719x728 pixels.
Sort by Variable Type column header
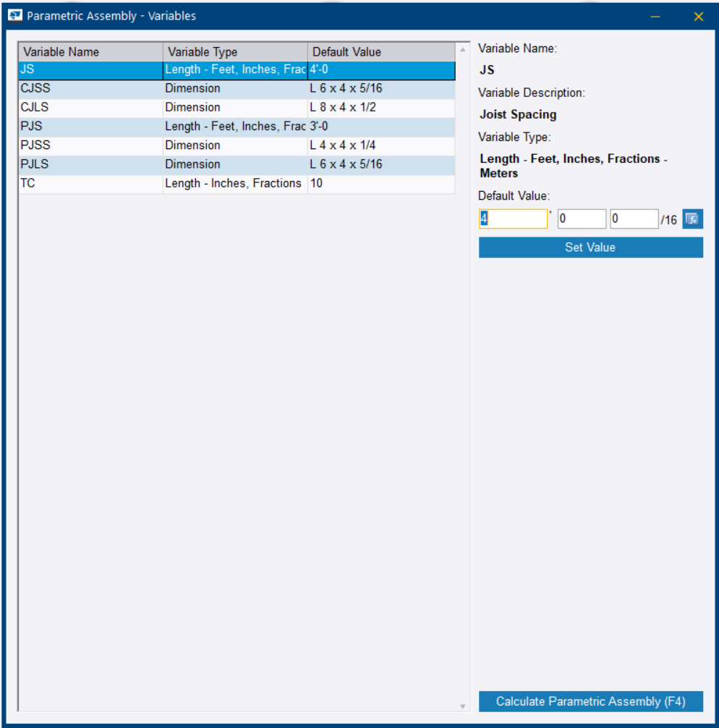235,52
